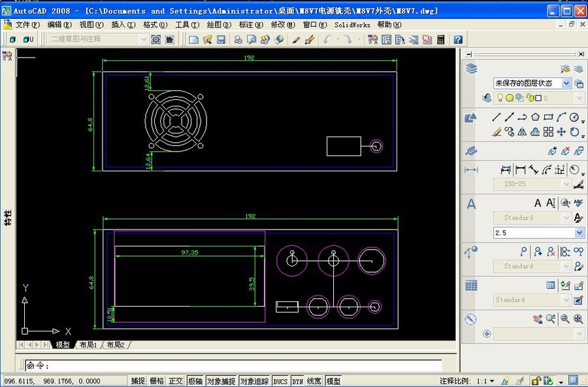Switch to the 布局2 layout tab
Image resolution: width=588 pixels, height=387 pixels.
(116, 345)
